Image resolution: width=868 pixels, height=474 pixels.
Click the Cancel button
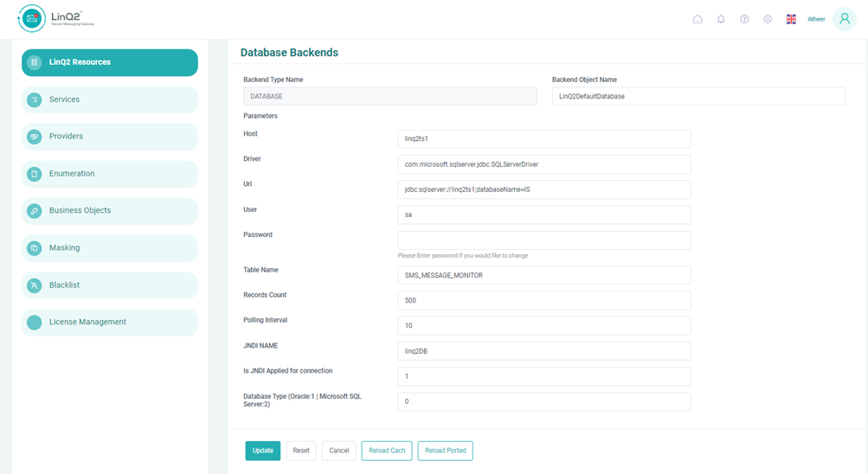(338, 451)
